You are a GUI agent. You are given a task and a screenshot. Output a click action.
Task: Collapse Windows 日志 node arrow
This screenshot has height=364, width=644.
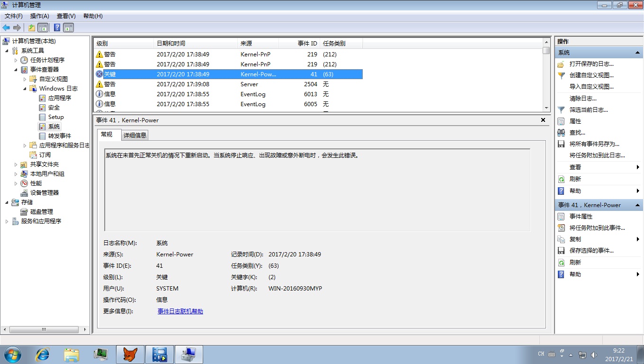click(25, 89)
